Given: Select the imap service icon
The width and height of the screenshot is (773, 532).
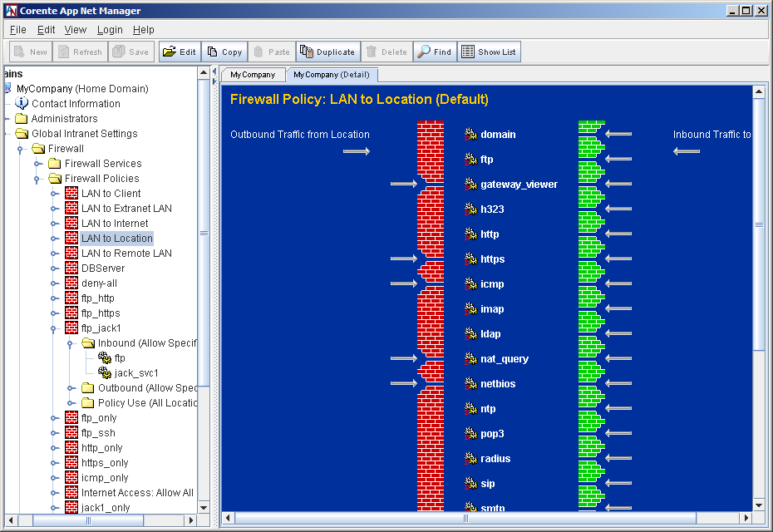Looking at the screenshot, I should (470, 308).
